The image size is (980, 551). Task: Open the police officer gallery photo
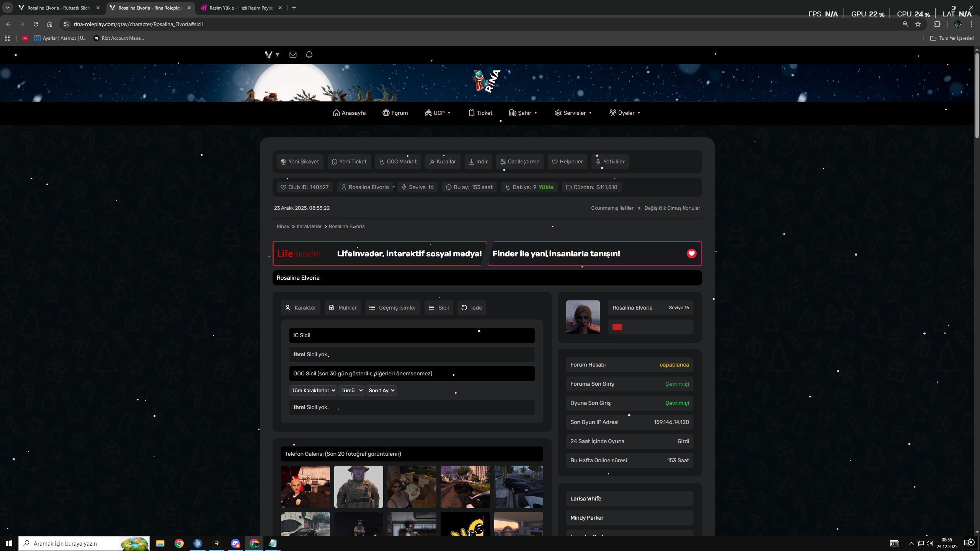305,487
